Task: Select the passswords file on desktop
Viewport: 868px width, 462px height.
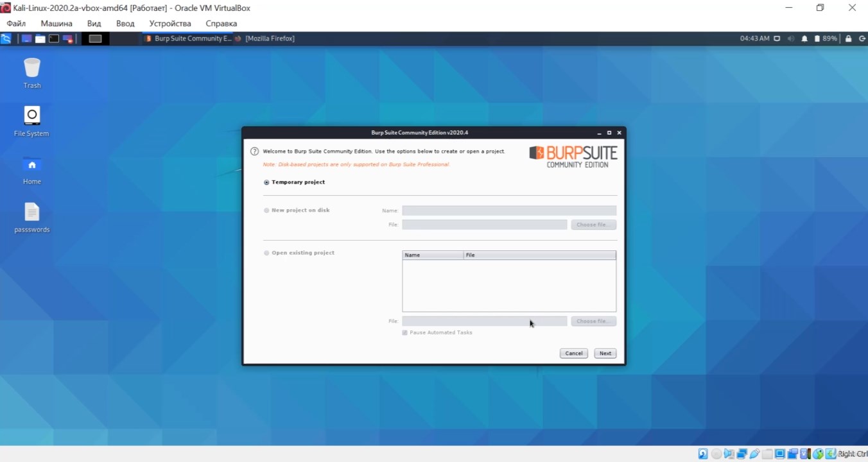Action: [x=32, y=218]
